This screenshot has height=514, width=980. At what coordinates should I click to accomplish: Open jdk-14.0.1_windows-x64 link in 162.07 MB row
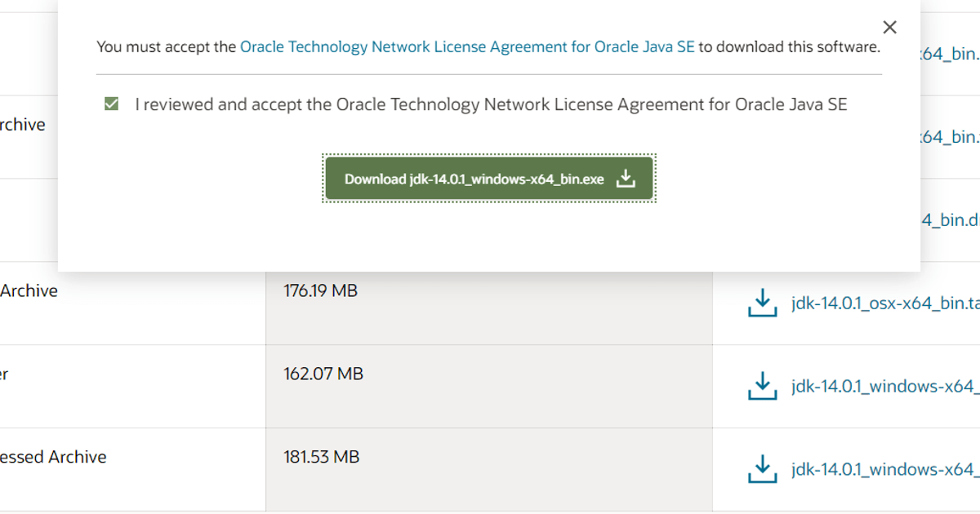[885, 387]
